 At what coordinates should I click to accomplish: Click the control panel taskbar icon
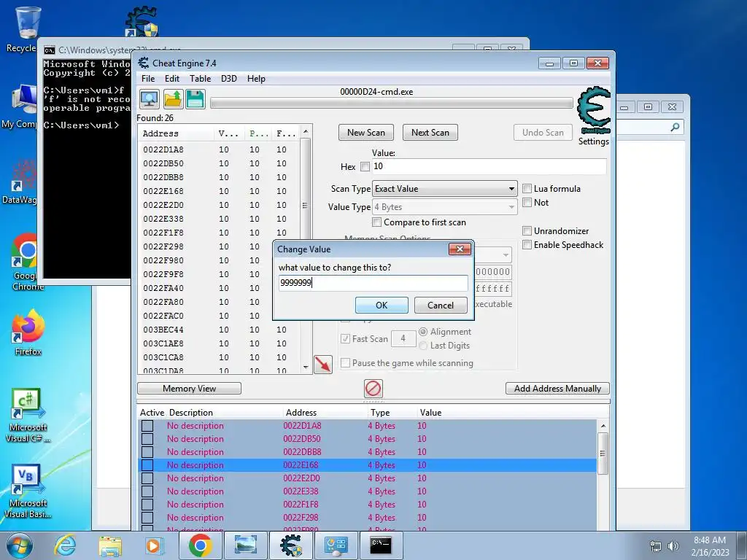coord(336,545)
